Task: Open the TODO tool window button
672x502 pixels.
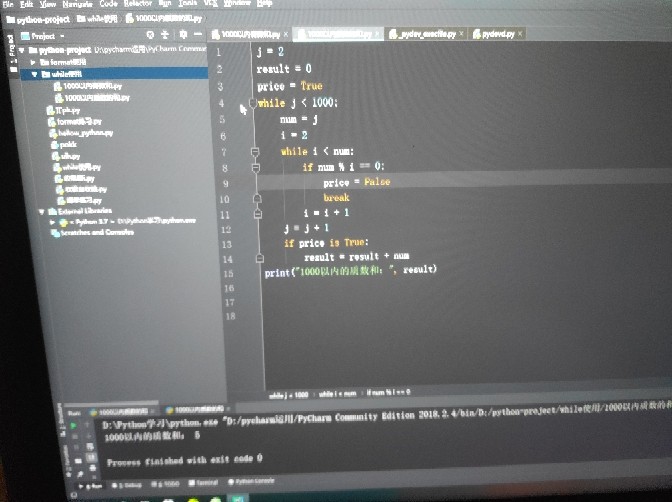Action: click(x=165, y=484)
